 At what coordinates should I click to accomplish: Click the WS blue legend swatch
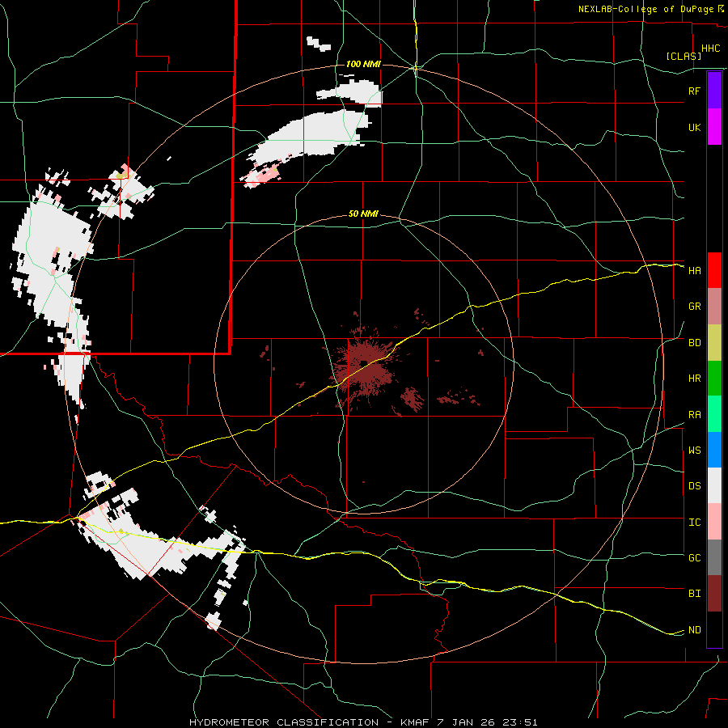pos(714,450)
